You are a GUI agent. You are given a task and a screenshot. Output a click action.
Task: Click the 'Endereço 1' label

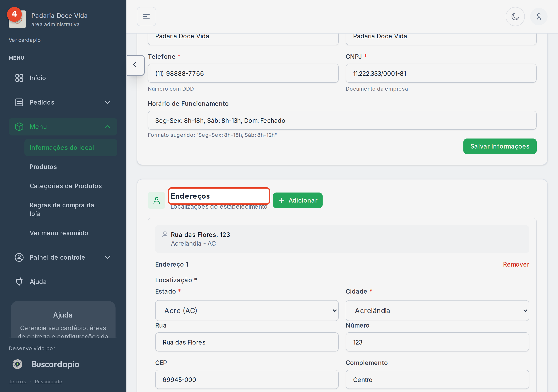[172, 264]
